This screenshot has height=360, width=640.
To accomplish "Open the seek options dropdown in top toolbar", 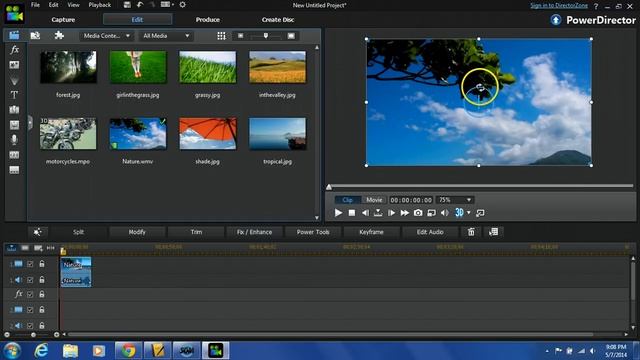I will [x=167, y=5].
